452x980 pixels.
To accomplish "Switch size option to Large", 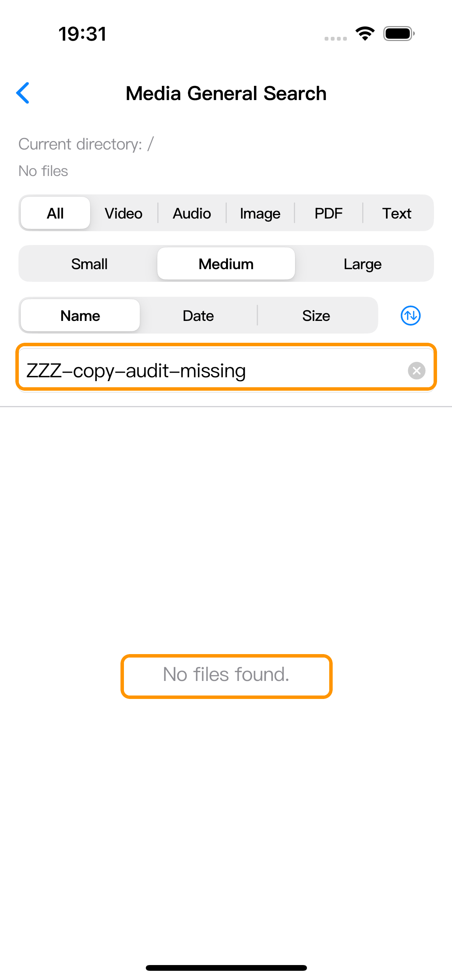I will pyautogui.click(x=363, y=264).
